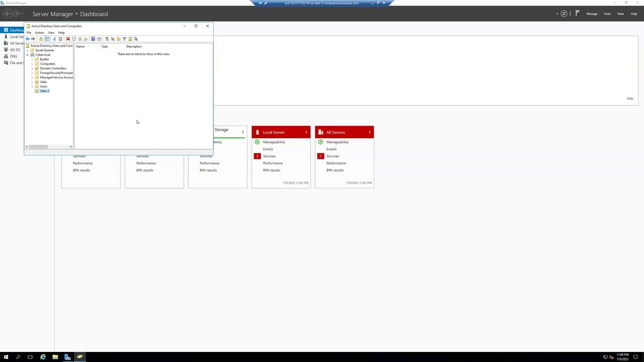The height and width of the screenshot is (362, 644).
Task: Open Services in Local Server tile
Action: 269,156
